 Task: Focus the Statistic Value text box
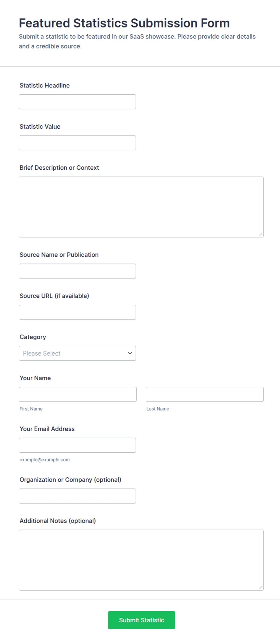[x=77, y=143]
